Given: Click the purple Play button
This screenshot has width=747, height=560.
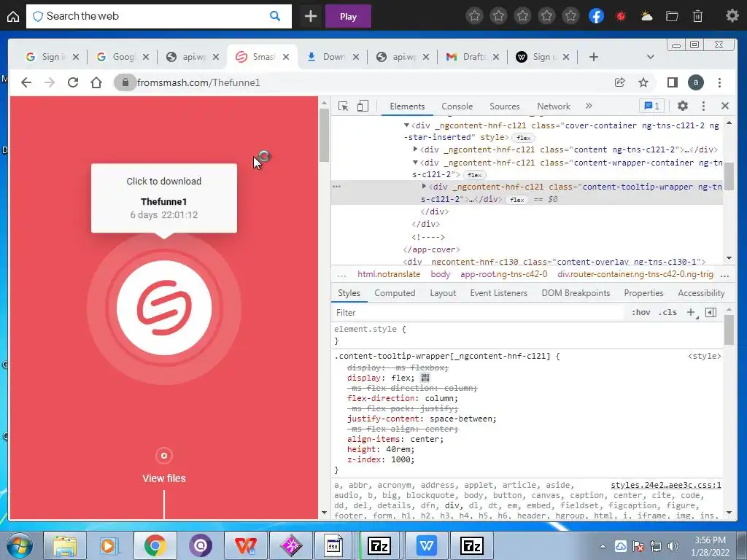Looking at the screenshot, I should 348,16.
